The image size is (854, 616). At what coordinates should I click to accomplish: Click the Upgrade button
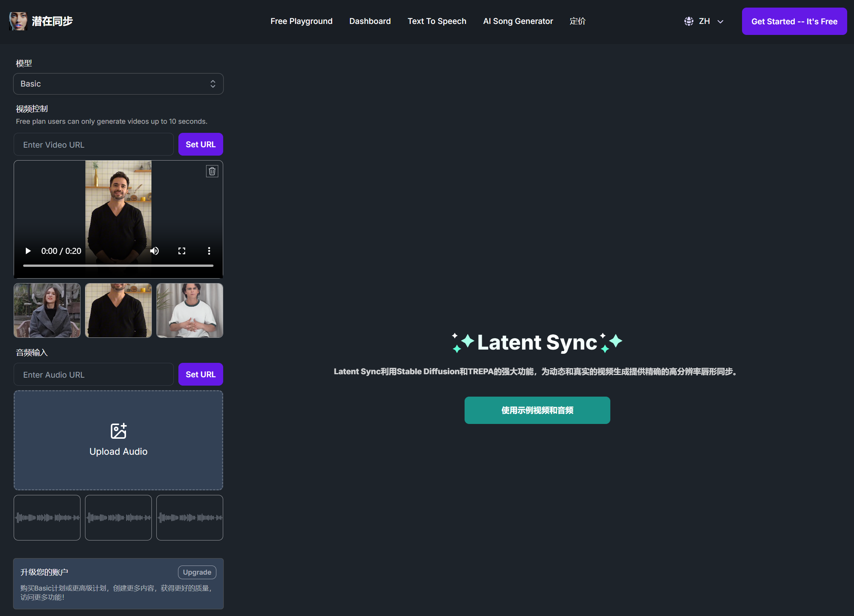coord(197,572)
